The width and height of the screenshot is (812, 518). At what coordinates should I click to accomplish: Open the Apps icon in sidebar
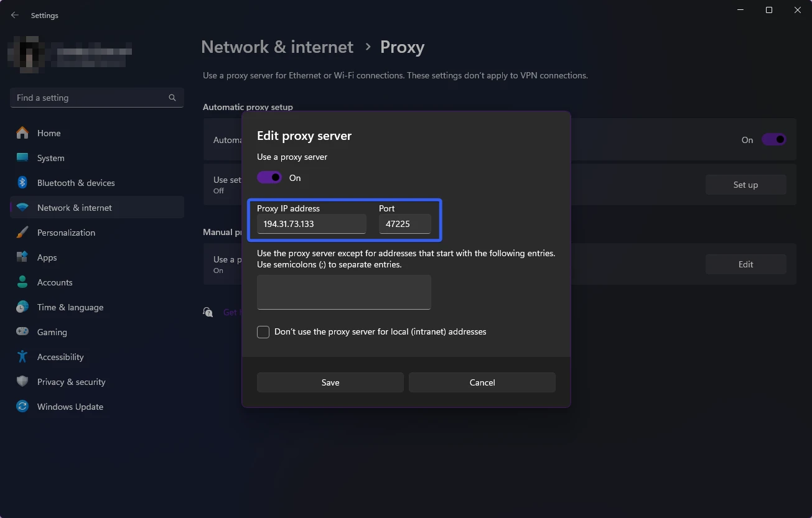(22, 257)
